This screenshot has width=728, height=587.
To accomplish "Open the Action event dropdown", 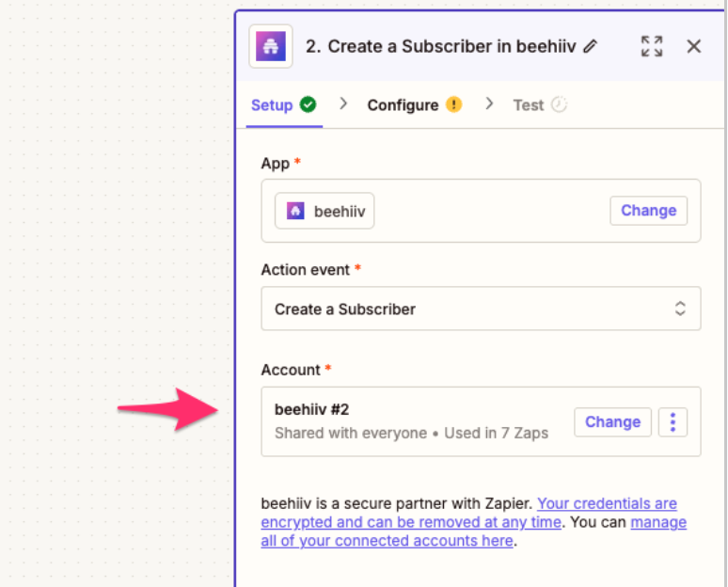I will [480, 309].
